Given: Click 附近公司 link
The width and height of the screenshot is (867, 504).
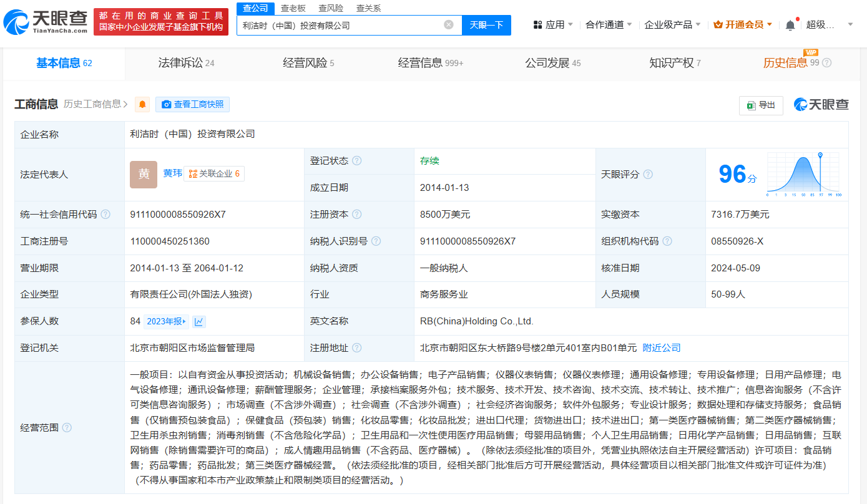Looking at the screenshot, I should (662, 348).
